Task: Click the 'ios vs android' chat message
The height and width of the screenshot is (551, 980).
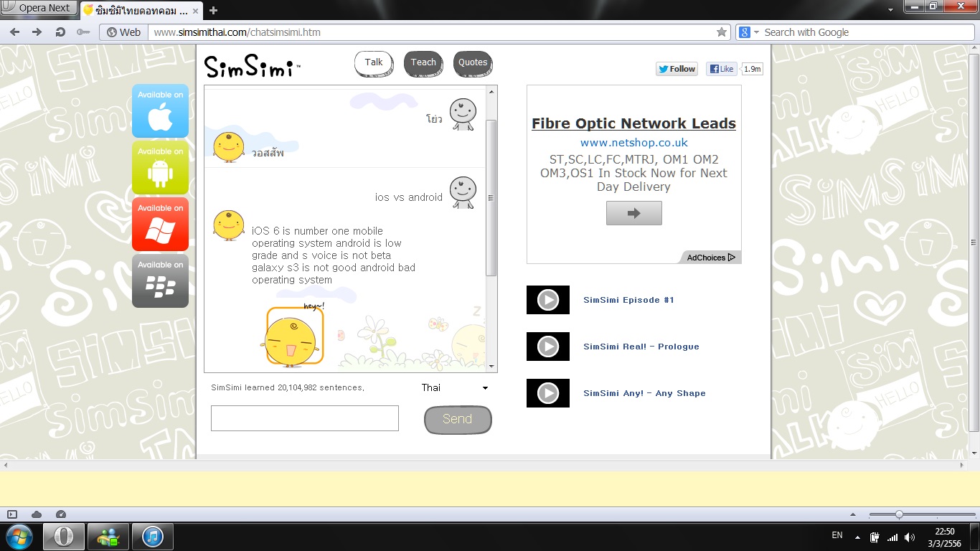Action: (409, 197)
